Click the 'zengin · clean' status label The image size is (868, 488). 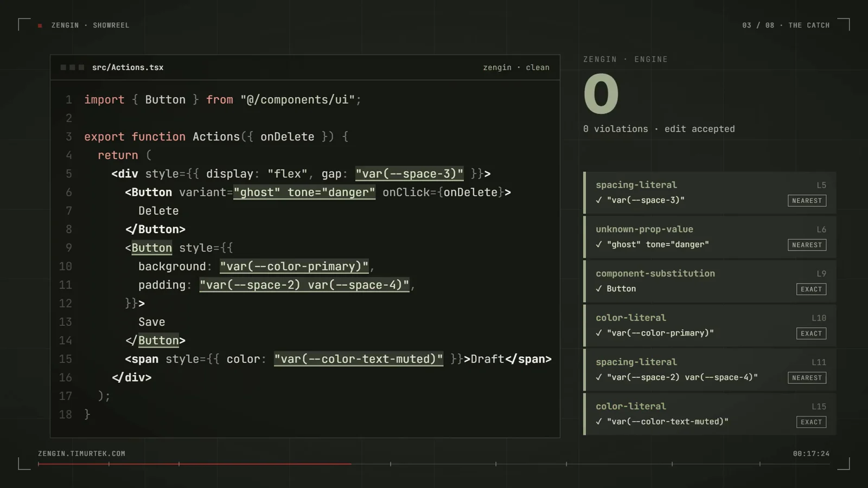click(x=516, y=68)
